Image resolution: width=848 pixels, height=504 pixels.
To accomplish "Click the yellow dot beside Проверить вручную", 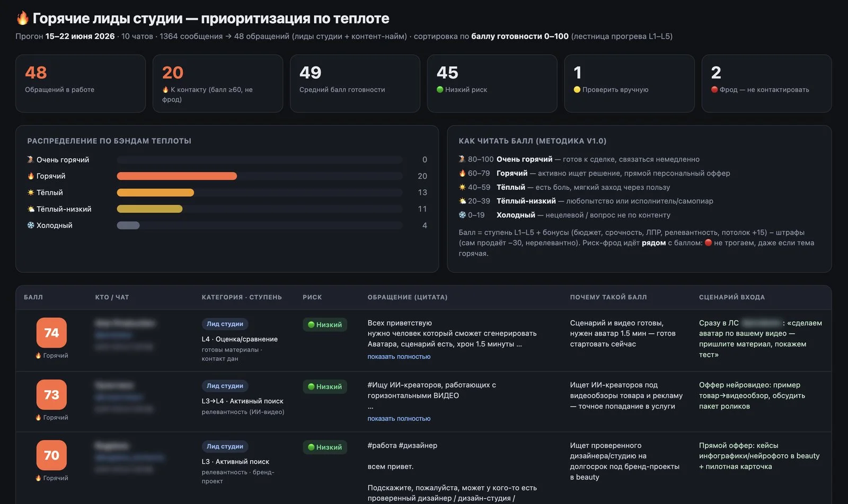I will (x=577, y=90).
